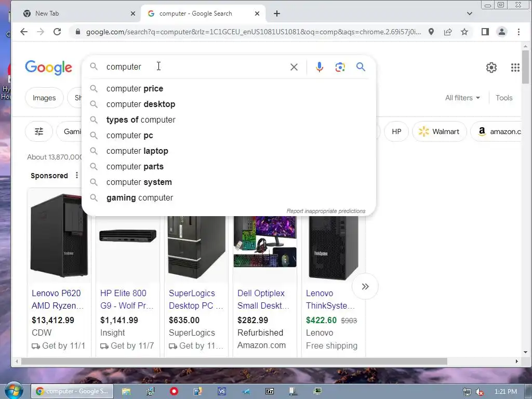Close the computer - Google Search tab

tap(257, 14)
